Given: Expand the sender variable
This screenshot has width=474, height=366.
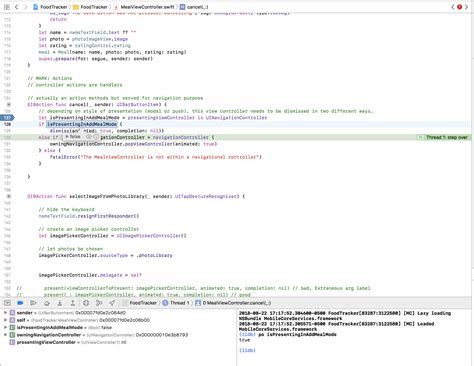Looking at the screenshot, I should point(5,313).
